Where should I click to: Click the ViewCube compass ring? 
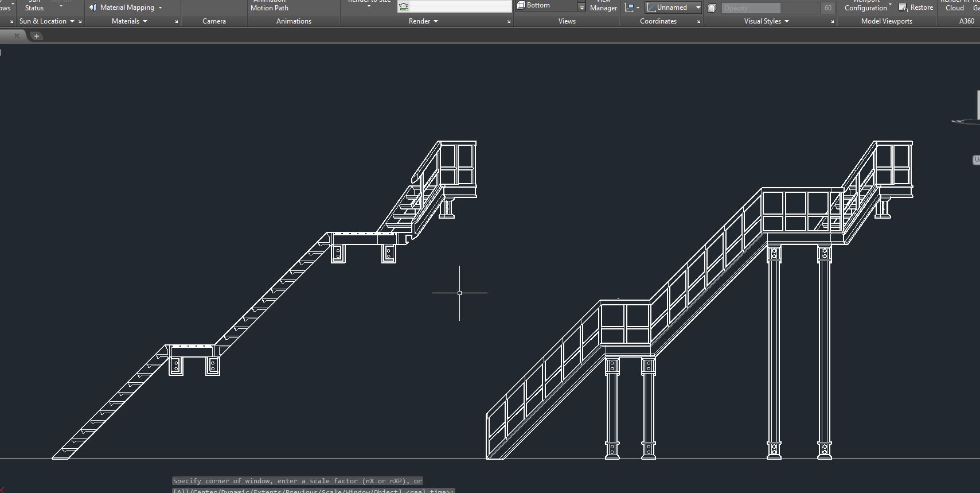click(966, 121)
